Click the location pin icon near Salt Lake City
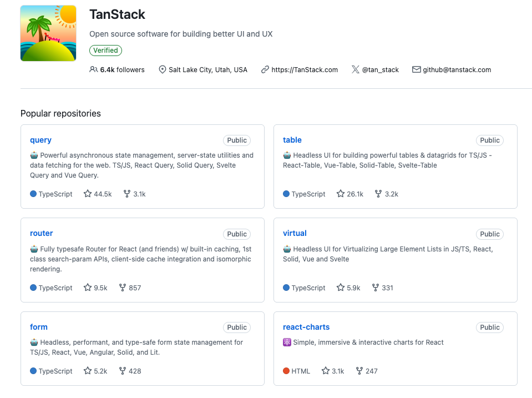Viewport: 532px width, 398px height. click(162, 69)
